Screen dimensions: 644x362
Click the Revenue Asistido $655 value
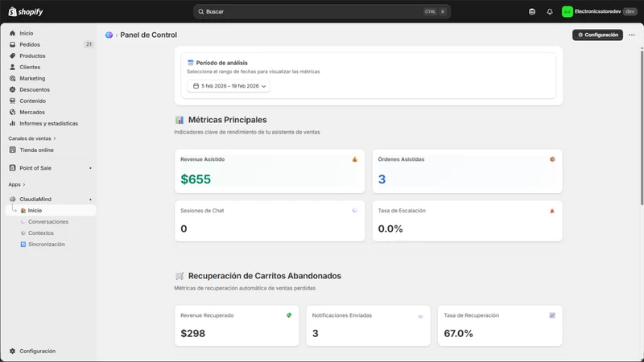(x=196, y=179)
